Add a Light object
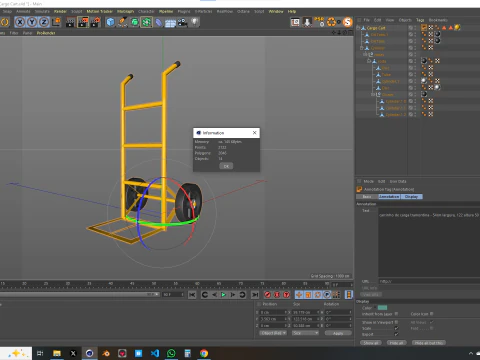Viewport: 480px width, 360px height. pyautogui.click(x=194, y=22)
